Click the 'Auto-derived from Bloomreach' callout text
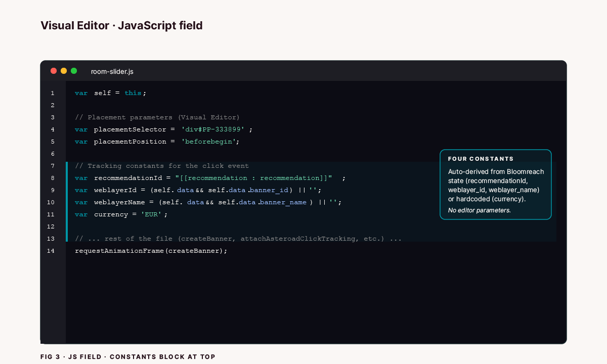This screenshot has height=364, width=607. 496,171
